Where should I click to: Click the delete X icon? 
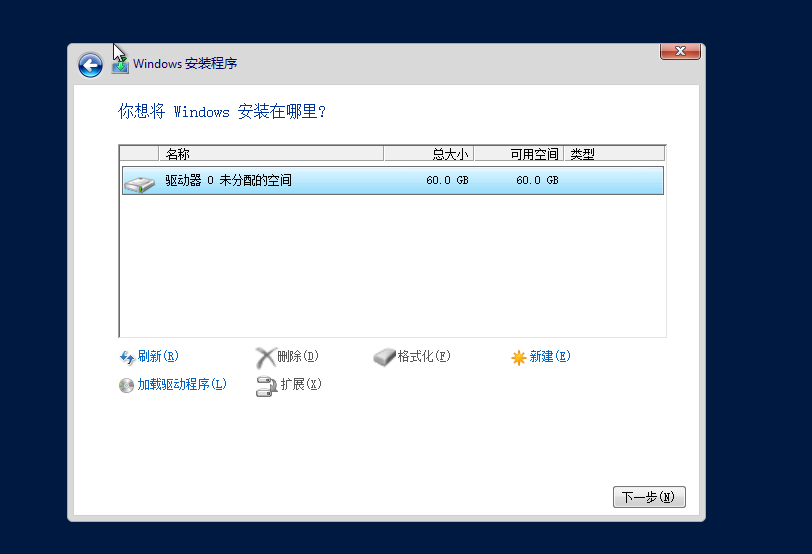coord(265,357)
